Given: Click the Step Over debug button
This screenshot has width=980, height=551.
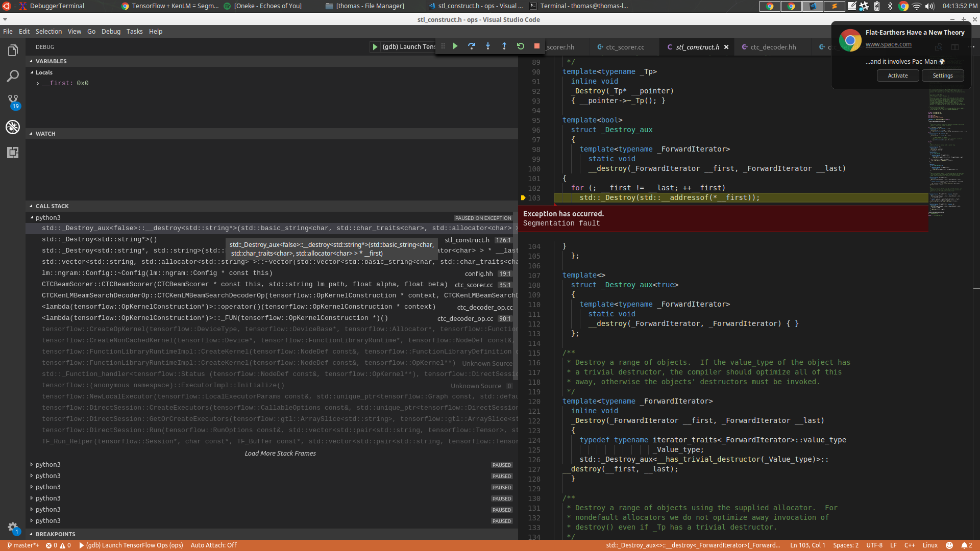Looking at the screenshot, I should pyautogui.click(x=472, y=46).
